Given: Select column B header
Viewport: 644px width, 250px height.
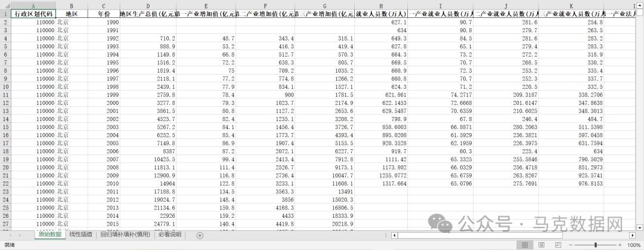Looking at the screenshot, I should tap(72, 5).
